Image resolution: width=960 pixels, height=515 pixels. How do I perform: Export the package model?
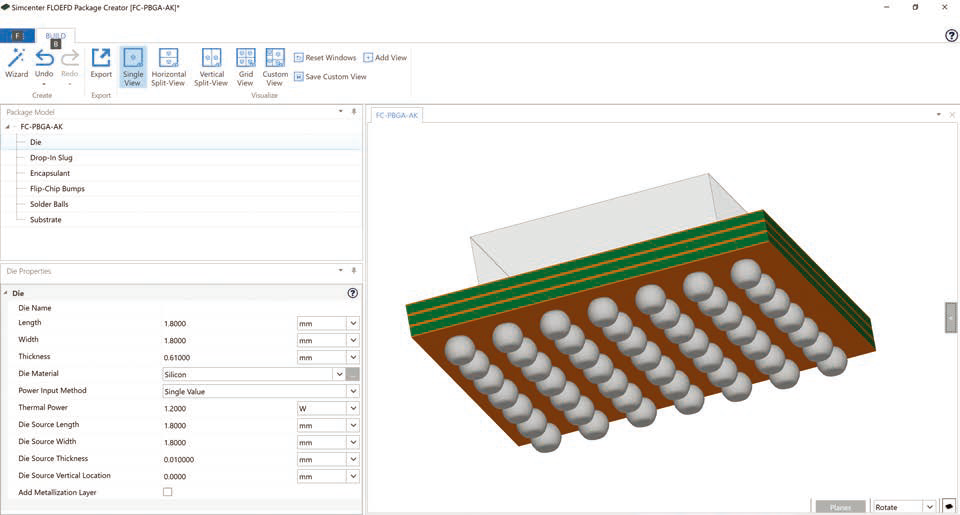click(101, 64)
